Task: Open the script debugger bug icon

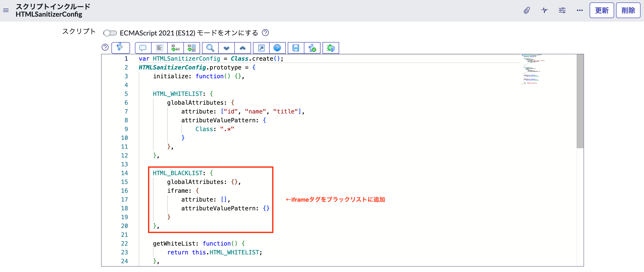Action: point(330,48)
